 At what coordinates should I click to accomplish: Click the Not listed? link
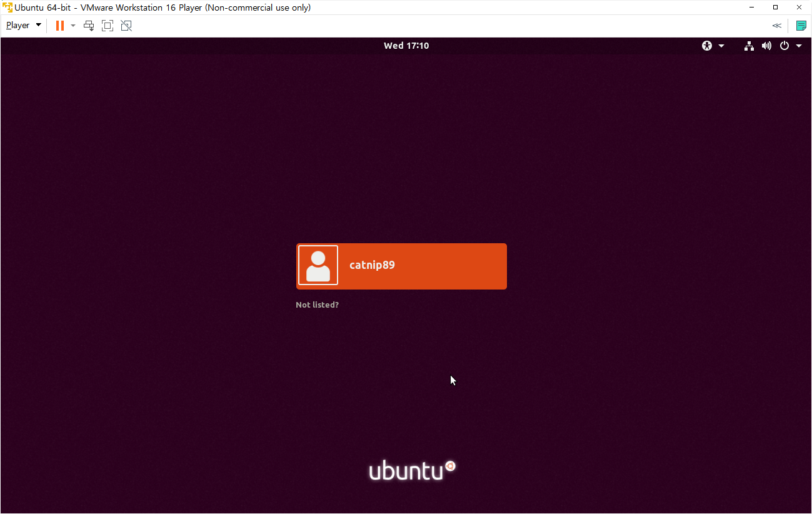click(317, 305)
